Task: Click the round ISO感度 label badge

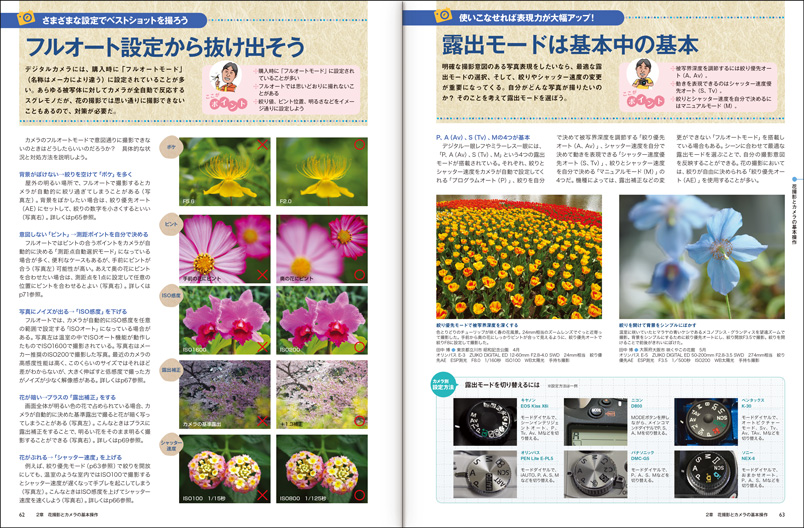Action: [171, 295]
